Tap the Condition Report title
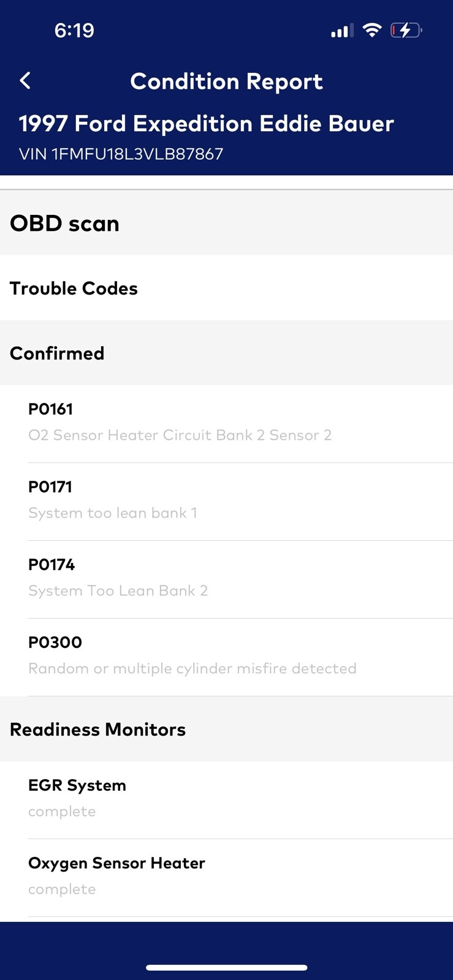Image resolution: width=453 pixels, height=980 pixels. pos(226,81)
